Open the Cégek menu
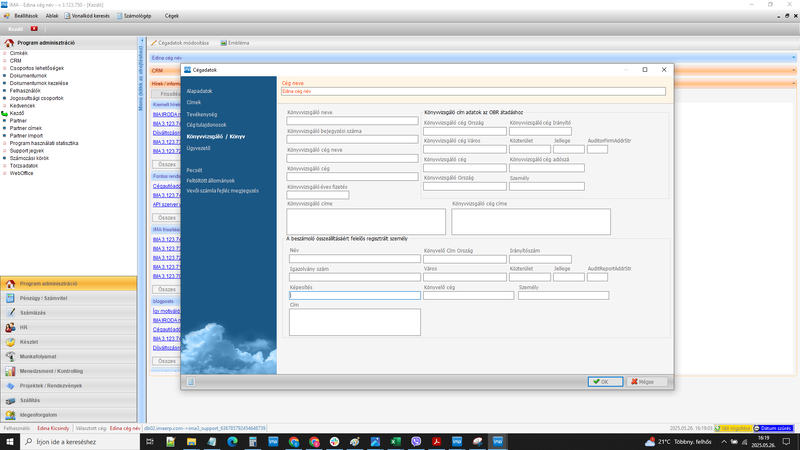The width and height of the screenshot is (800, 450). pyautogui.click(x=171, y=16)
